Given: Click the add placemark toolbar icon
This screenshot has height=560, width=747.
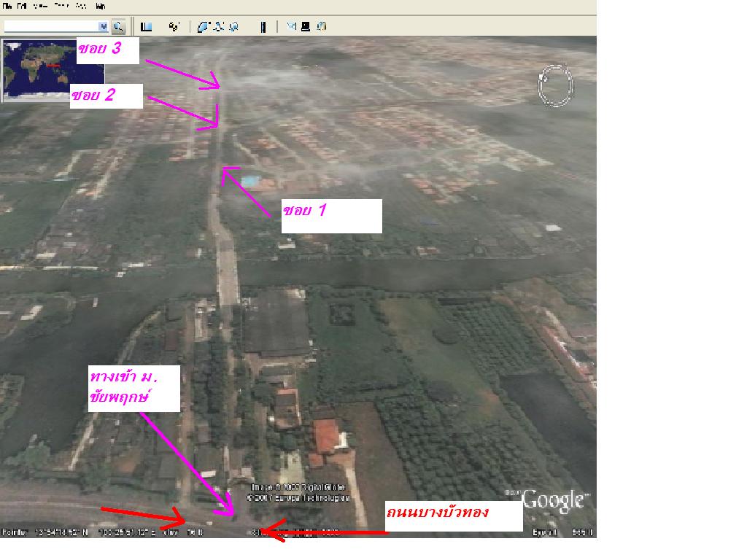Looking at the screenshot, I should pos(174,27).
